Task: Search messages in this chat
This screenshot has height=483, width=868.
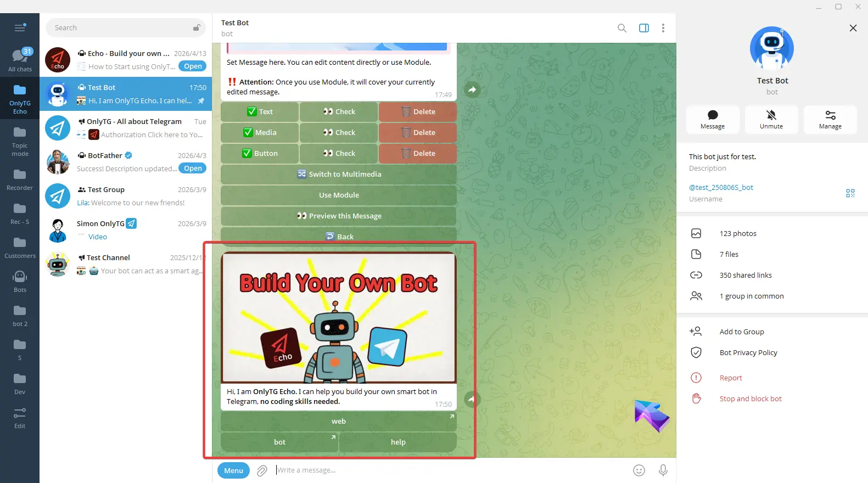Action: [621, 28]
